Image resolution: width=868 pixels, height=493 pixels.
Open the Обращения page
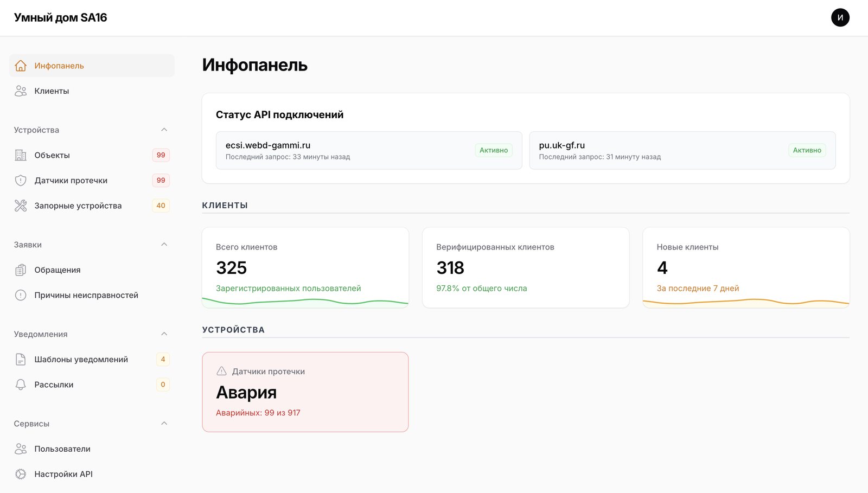pos(92,270)
